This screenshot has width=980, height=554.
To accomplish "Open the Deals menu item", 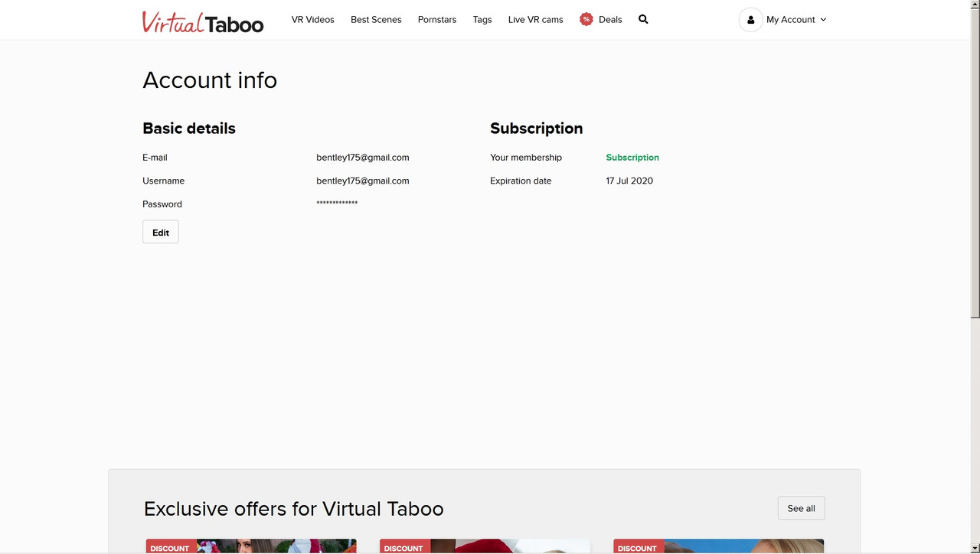I will pyautogui.click(x=610, y=19).
